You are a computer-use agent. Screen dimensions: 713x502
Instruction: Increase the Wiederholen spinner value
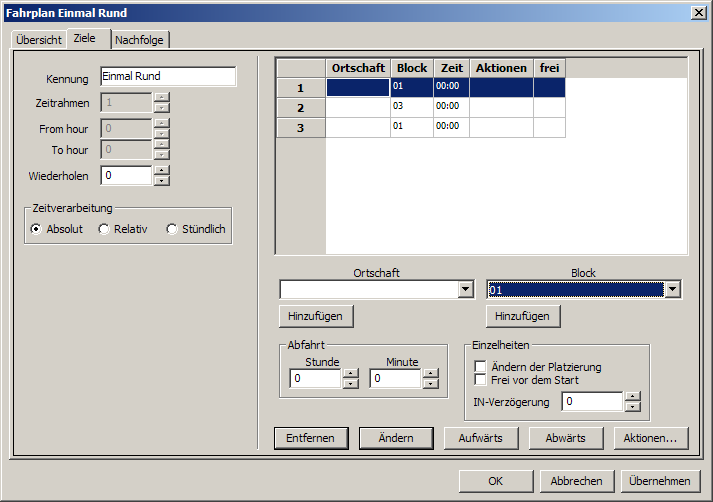pos(161,170)
